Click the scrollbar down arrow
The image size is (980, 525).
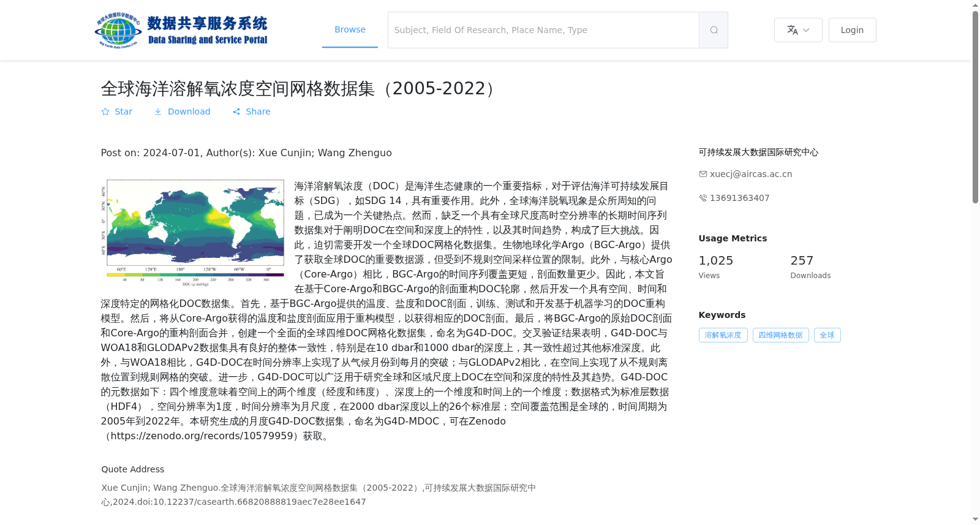click(975, 519)
